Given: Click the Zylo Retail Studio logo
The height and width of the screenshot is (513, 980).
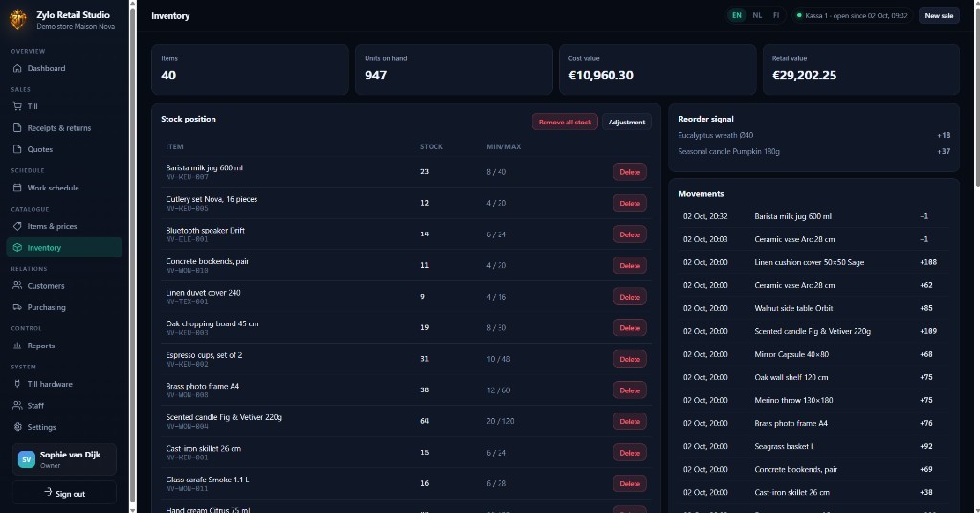Looking at the screenshot, I should 17,20.
